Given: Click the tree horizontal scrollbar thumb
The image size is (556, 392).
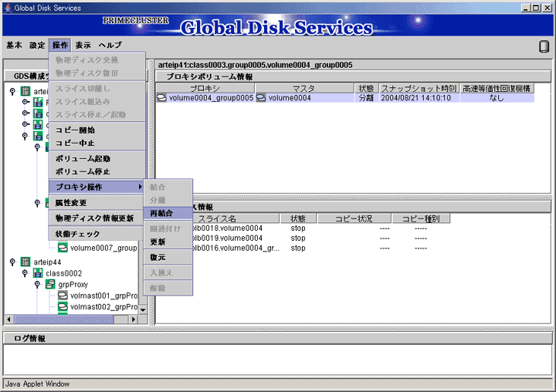Looking at the screenshot, I should click(x=64, y=319).
